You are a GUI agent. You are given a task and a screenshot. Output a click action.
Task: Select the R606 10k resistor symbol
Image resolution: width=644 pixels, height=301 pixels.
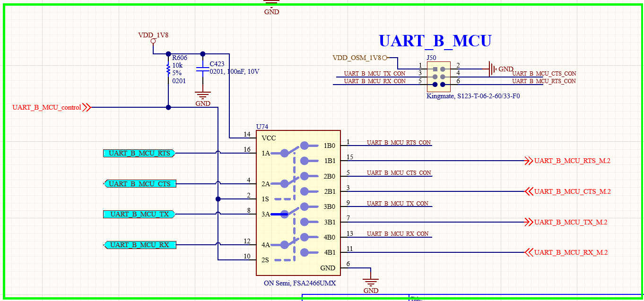(x=168, y=69)
